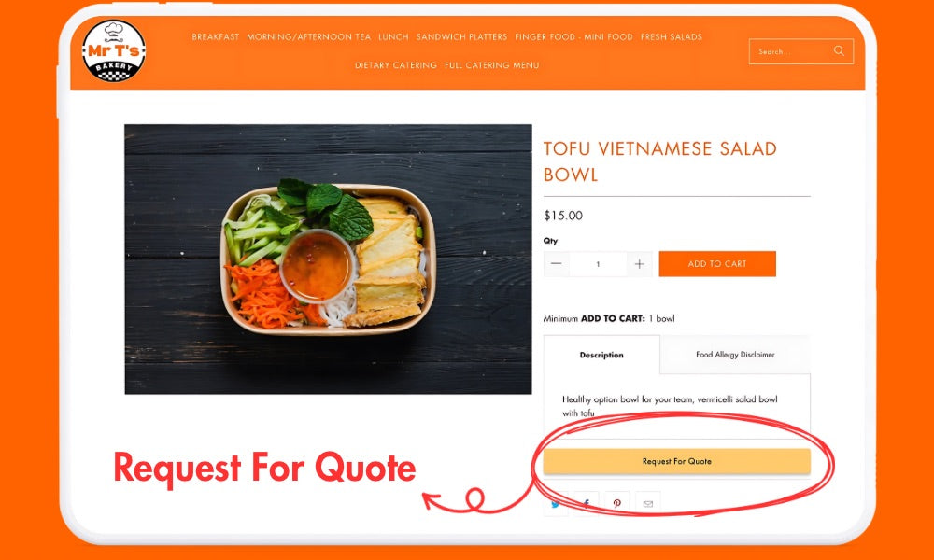934x560 pixels.
Task: Share product via Pinterest icon
Action: (x=617, y=503)
